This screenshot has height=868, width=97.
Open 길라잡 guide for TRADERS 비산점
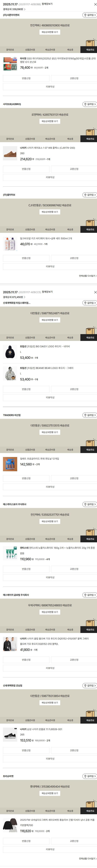90,415
